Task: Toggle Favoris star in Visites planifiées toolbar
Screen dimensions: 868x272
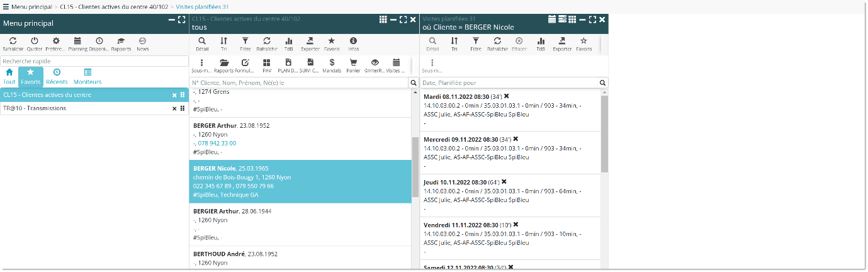Action: (x=583, y=43)
